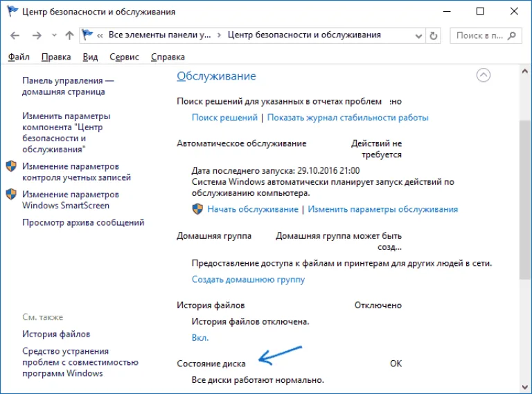Expand the chevron after 'Все элементы панели у...'
The height and width of the screenshot is (394, 532).
[x=220, y=35]
